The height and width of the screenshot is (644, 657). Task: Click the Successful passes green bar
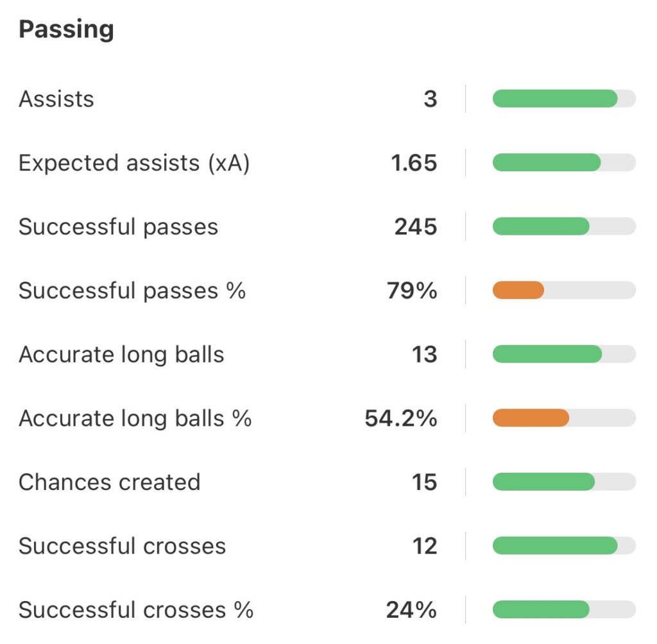541,226
